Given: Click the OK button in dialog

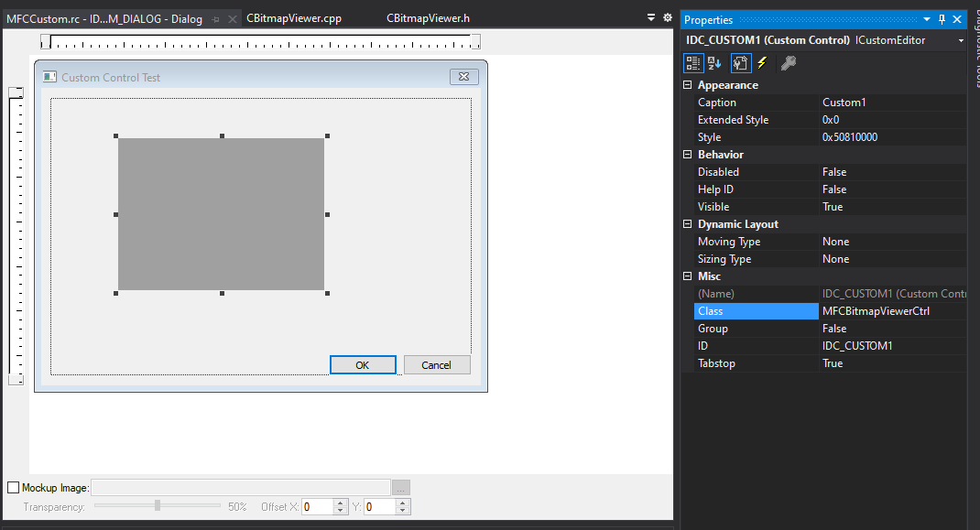Looking at the screenshot, I should (x=363, y=365).
